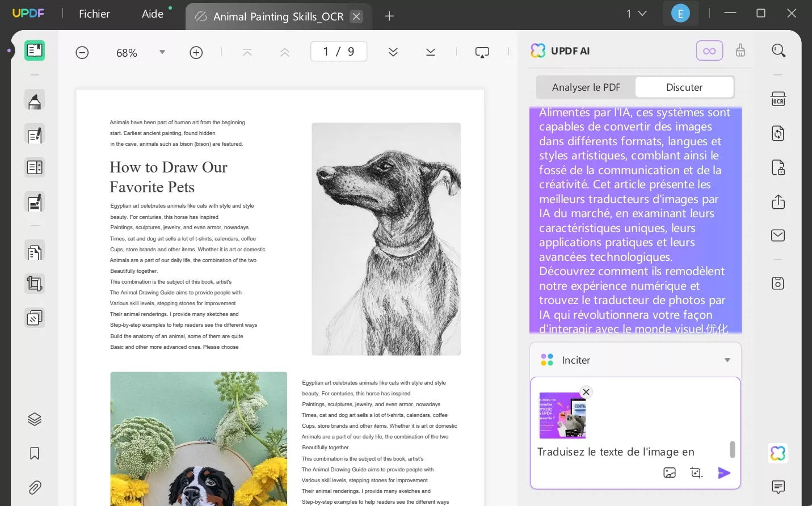
Task: Send the AI message
Action: (724, 473)
